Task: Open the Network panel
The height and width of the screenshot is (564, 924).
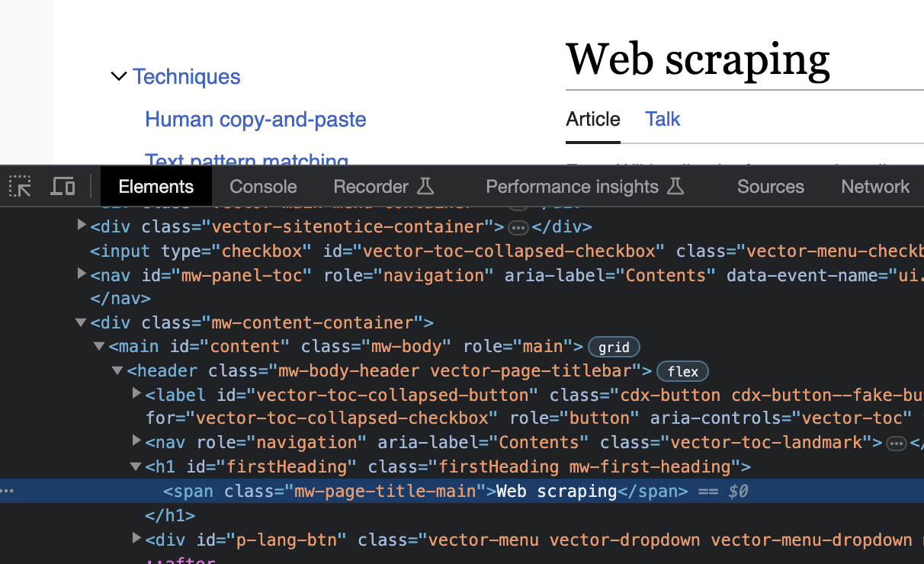Action: coord(874,186)
